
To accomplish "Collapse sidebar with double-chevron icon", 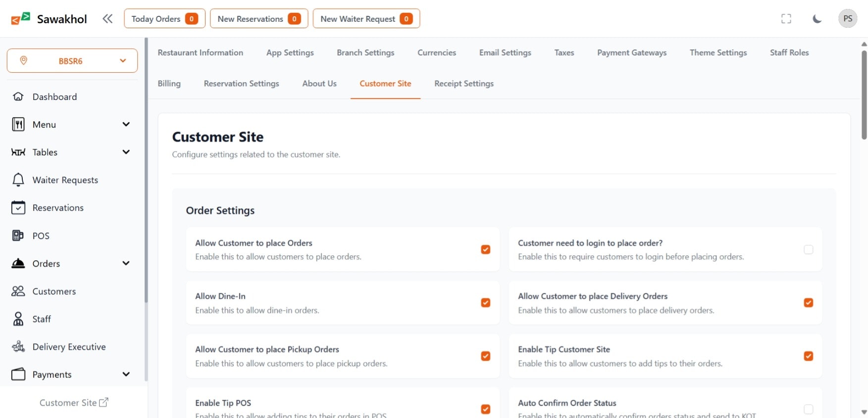I will (107, 19).
